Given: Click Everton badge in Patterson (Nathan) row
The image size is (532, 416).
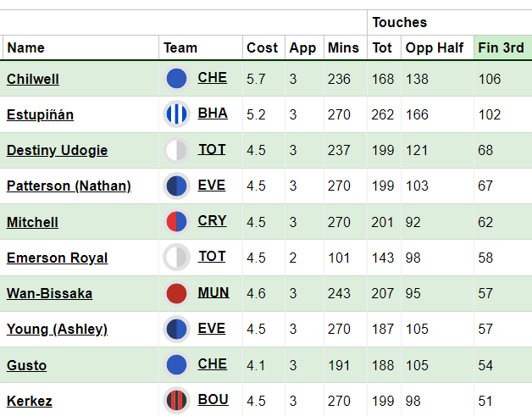Looking at the screenshot, I should 176,186.
